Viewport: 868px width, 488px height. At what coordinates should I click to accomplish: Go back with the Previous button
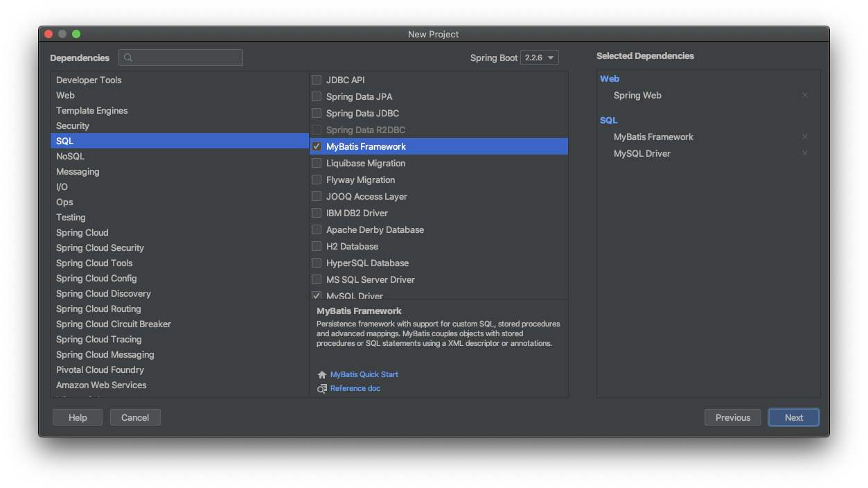click(733, 417)
